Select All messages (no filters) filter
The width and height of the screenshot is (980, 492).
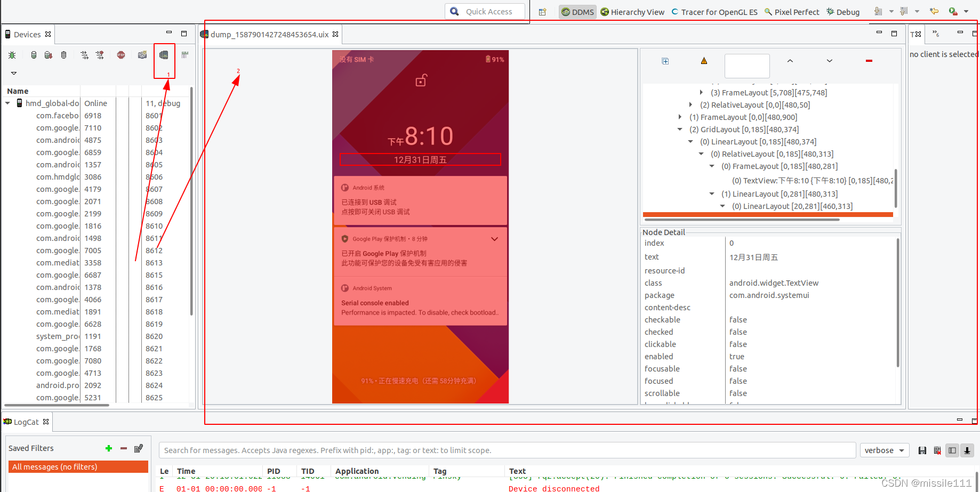coord(54,466)
